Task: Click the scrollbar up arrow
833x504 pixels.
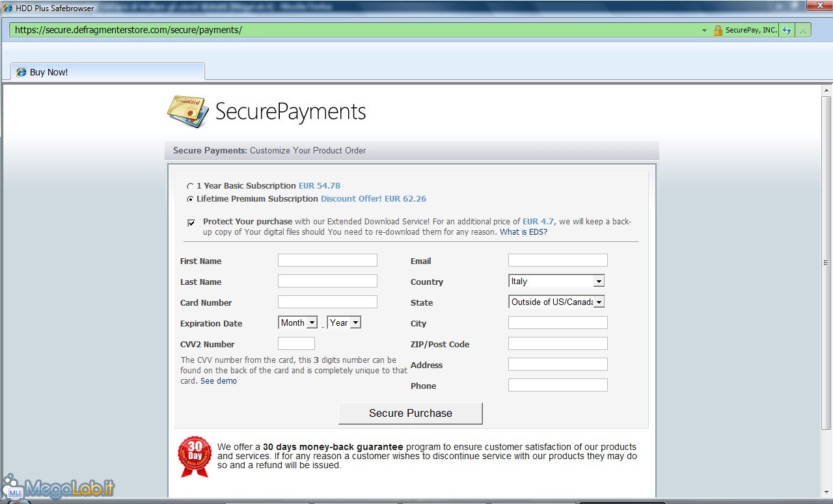Action: tap(826, 90)
